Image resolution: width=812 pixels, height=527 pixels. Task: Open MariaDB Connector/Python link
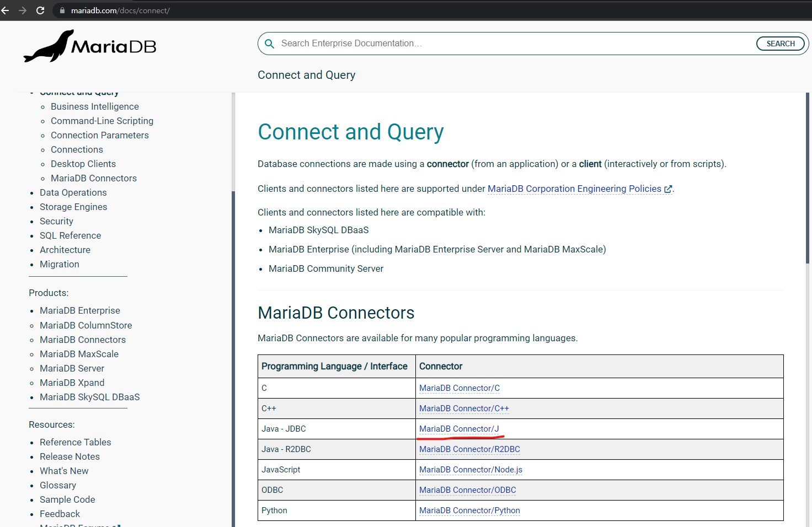click(x=469, y=510)
